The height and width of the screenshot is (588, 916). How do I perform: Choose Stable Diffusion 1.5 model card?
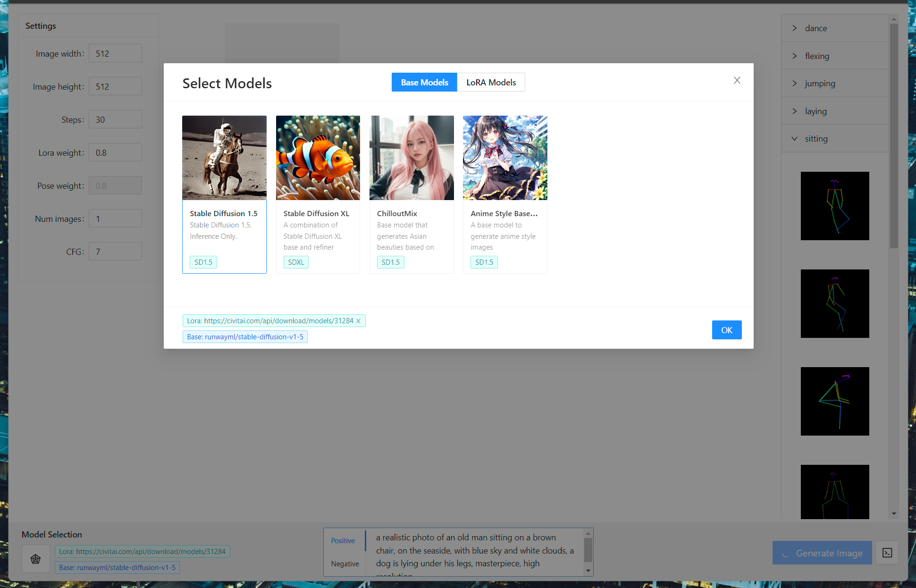coord(224,194)
